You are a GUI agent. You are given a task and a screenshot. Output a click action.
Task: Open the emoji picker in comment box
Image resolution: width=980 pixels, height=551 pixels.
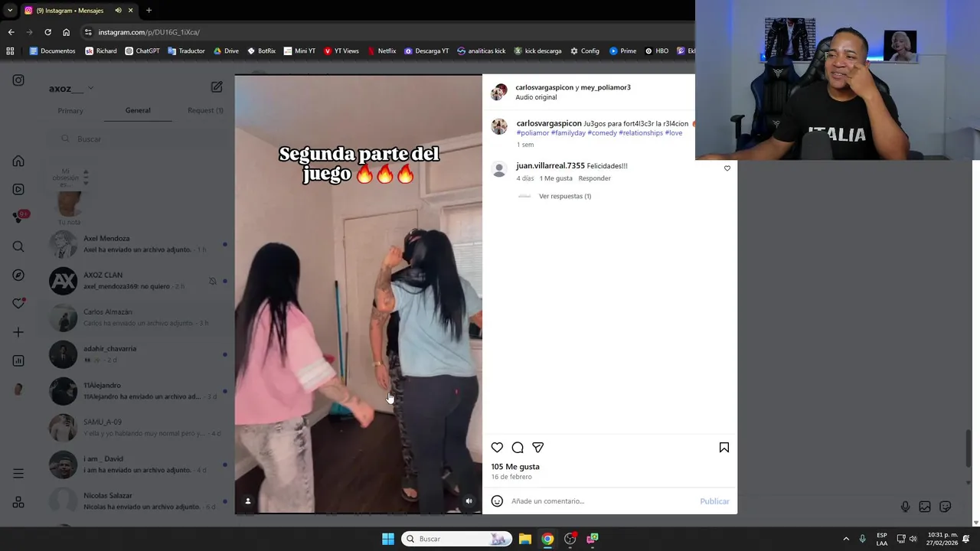497,501
